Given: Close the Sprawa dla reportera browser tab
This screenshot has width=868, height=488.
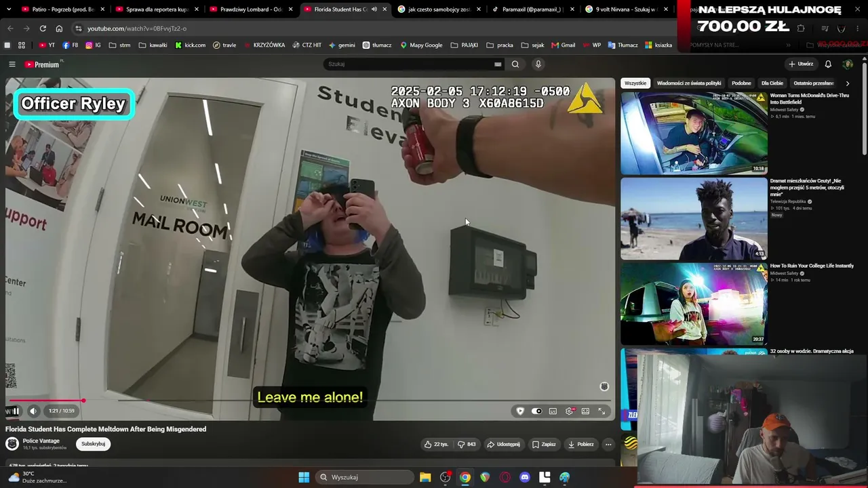Looking at the screenshot, I should click(197, 9).
